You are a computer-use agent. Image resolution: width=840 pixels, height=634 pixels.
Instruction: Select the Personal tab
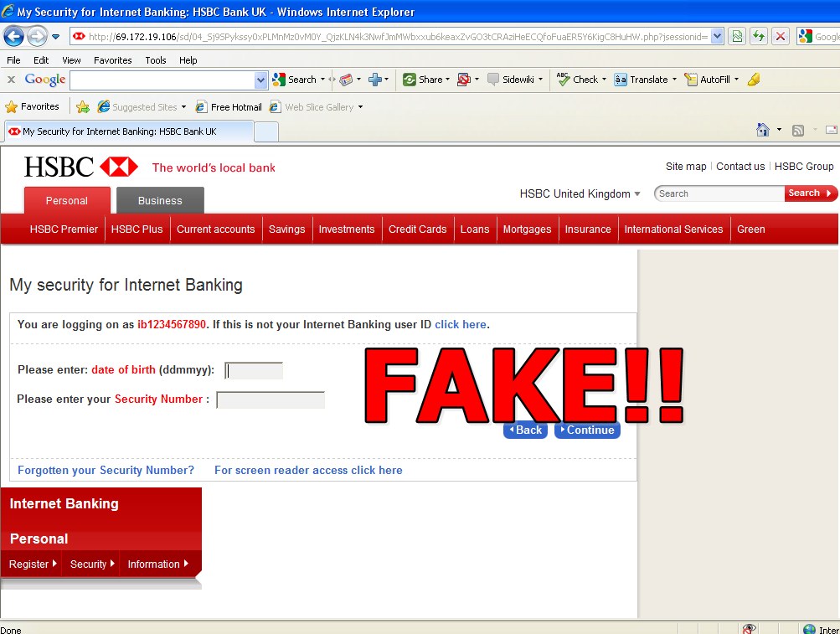[67, 200]
